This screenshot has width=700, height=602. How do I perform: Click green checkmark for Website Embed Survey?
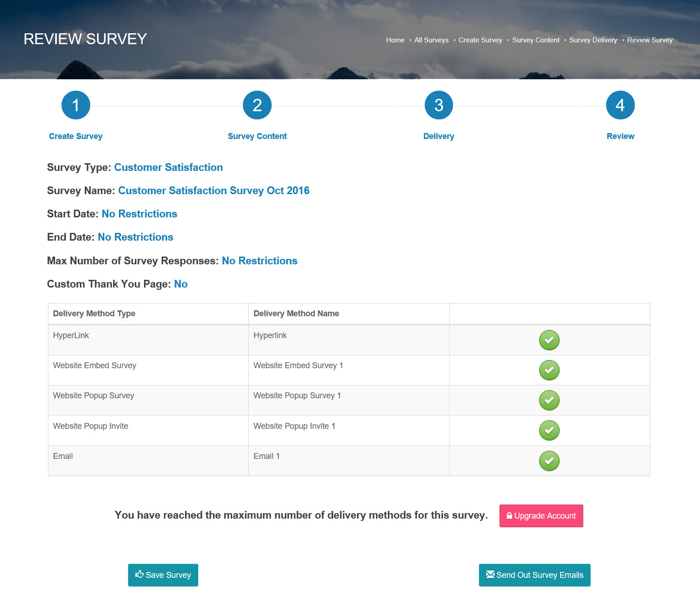(549, 370)
